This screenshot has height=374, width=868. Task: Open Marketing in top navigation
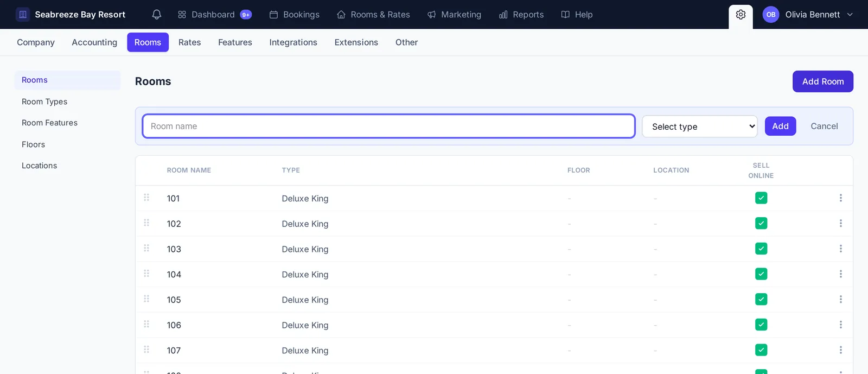(x=454, y=15)
